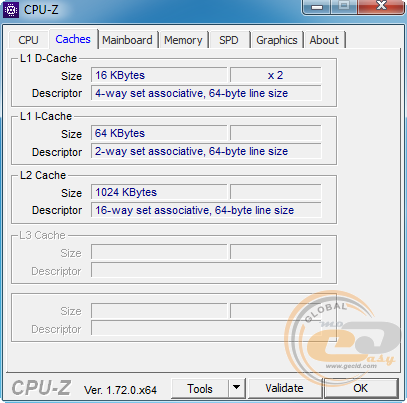Click the Validate button
The image size is (407, 403).
pos(284,388)
